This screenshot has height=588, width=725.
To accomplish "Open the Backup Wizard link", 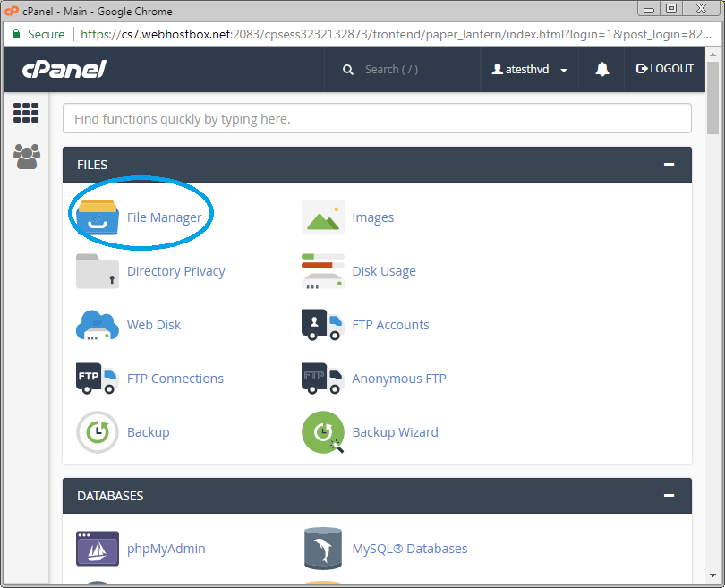I will coord(396,432).
